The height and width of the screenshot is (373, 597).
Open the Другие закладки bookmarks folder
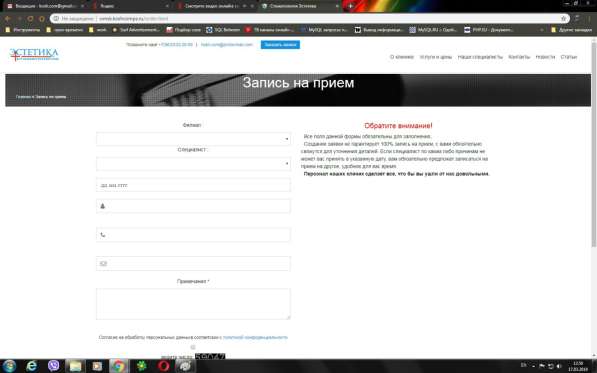coord(571,29)
